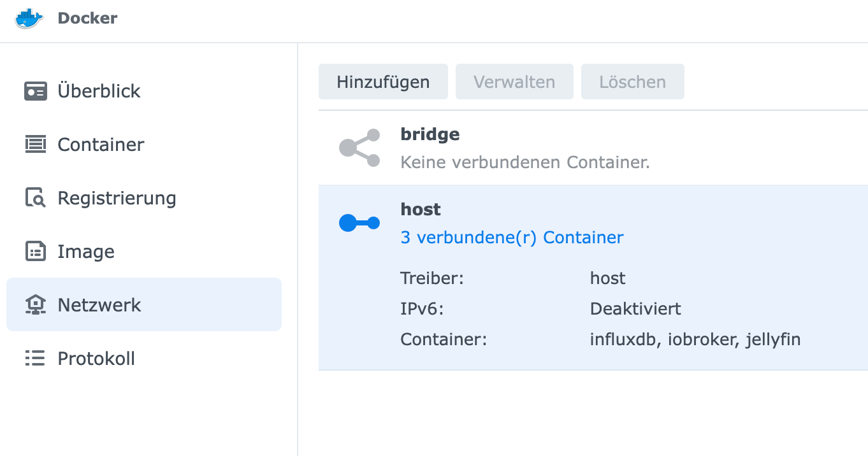Go to the Container section
868x456 pixels.
coord(101,145)
